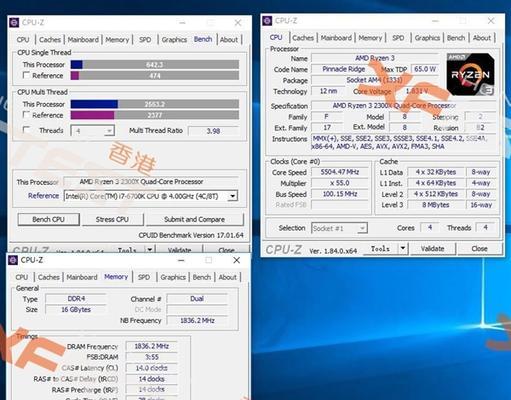This screenshot has width=511, height=400.
Task: Click Validate button in CPU window
Action: pos(432,249)
